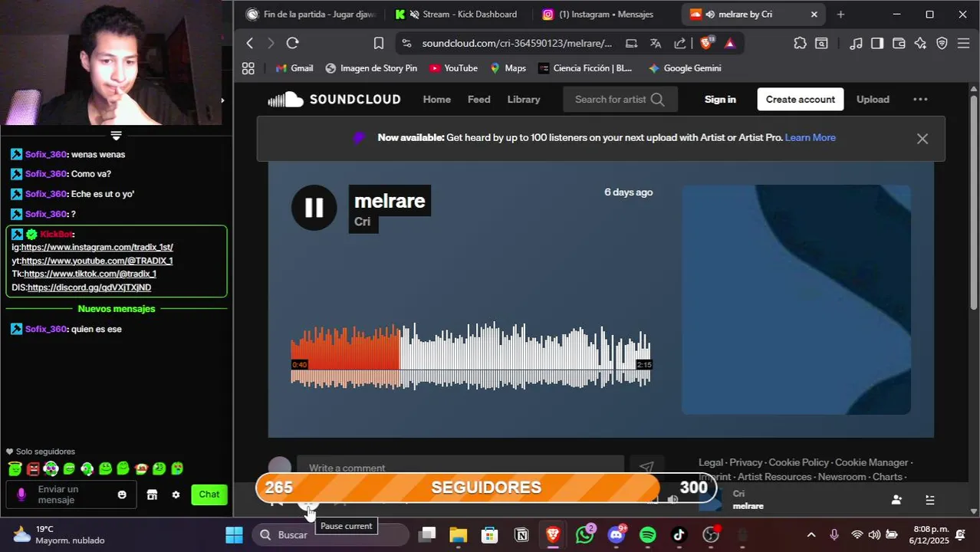
Task: Open the Brave playlist music note icon
Action: click(x=856, y=44)
